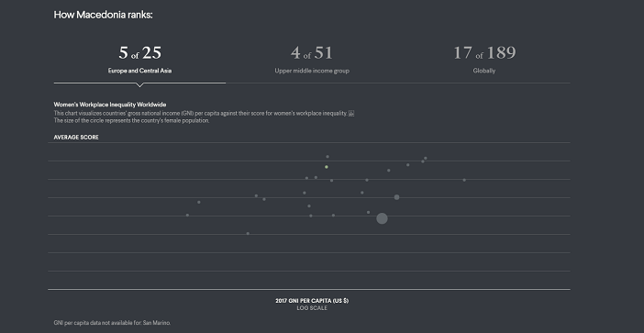The height and width of the screenshot is (333, 644).
Task: Click the info icon after workplace inequality text
Action: (x=351, y=114)
